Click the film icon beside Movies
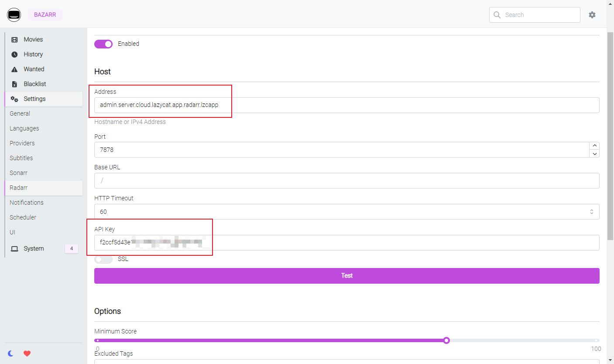The height and width of the screenshot is (364, 614). (14, 40)
